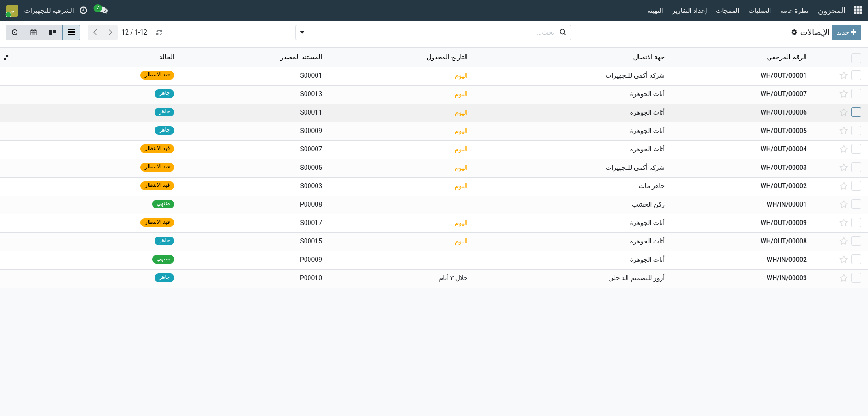Star the WH/OUT/00001 record as favorite

[844, 75]
